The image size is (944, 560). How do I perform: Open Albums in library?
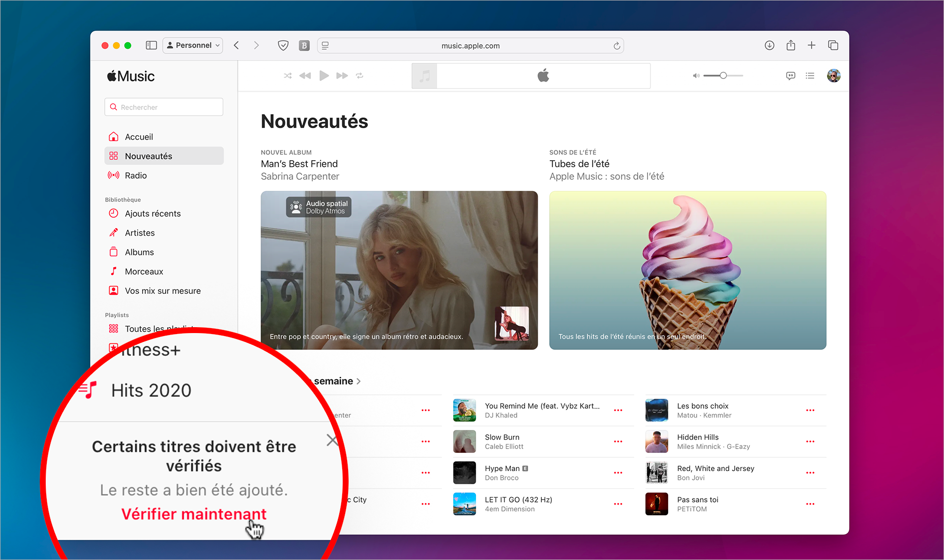pos(164,252)
